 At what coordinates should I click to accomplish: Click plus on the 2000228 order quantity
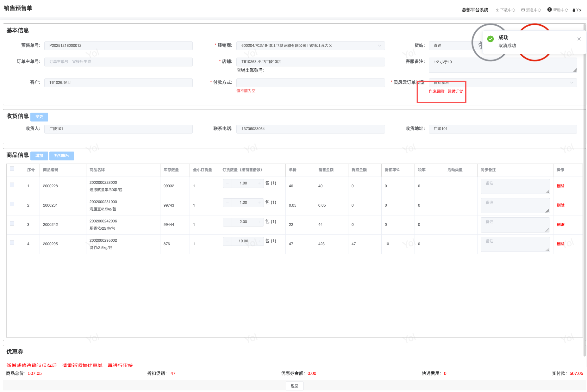click(259, 183)
